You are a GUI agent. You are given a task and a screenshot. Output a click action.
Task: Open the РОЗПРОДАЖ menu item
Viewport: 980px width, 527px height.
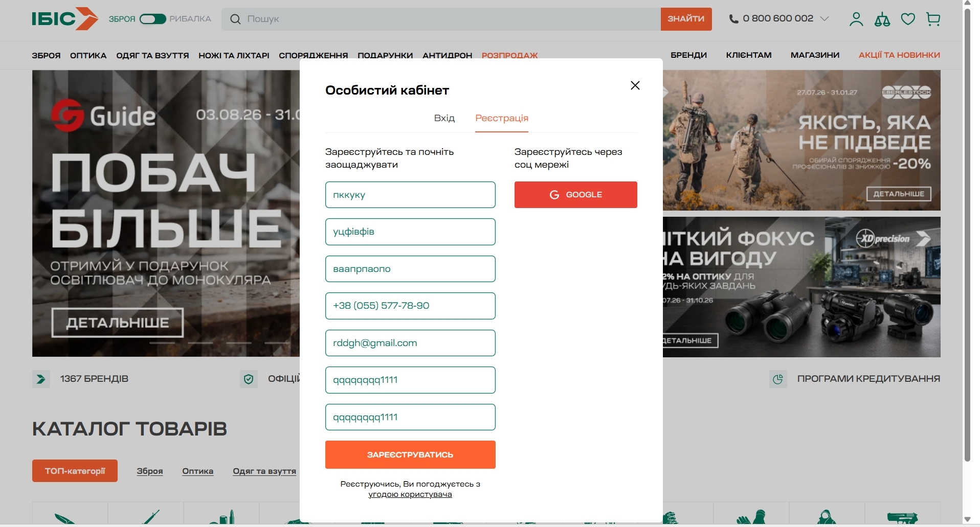pyautogui.click(x=509, y=55)
